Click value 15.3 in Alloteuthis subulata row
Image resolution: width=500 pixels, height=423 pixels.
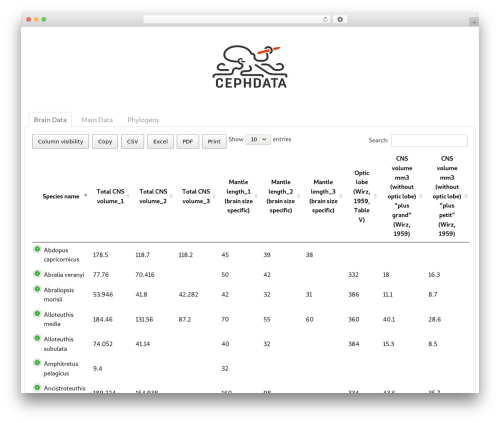[x=388, y=344]
